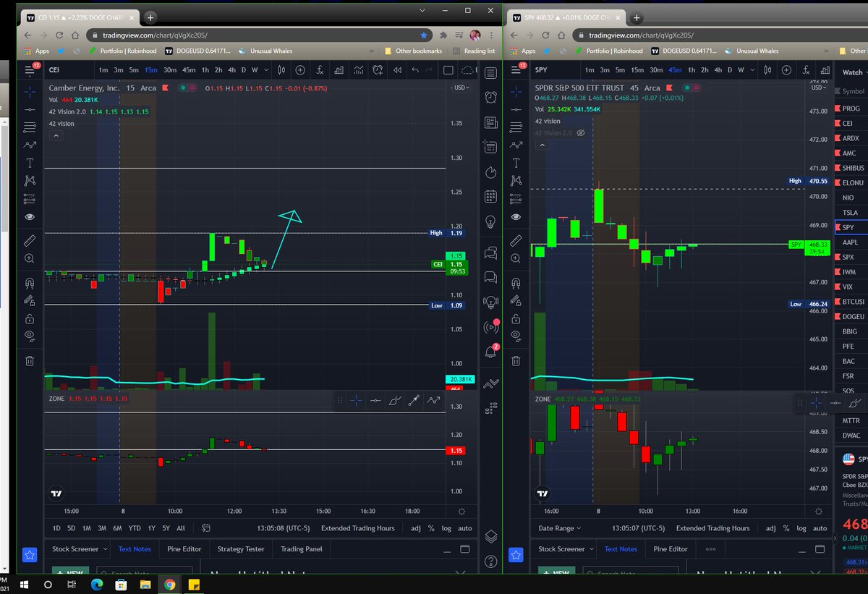Select the Text tool in SPY drawing sidebar
The width and height of the screenshot is (868, 594).
coord(516,163)
